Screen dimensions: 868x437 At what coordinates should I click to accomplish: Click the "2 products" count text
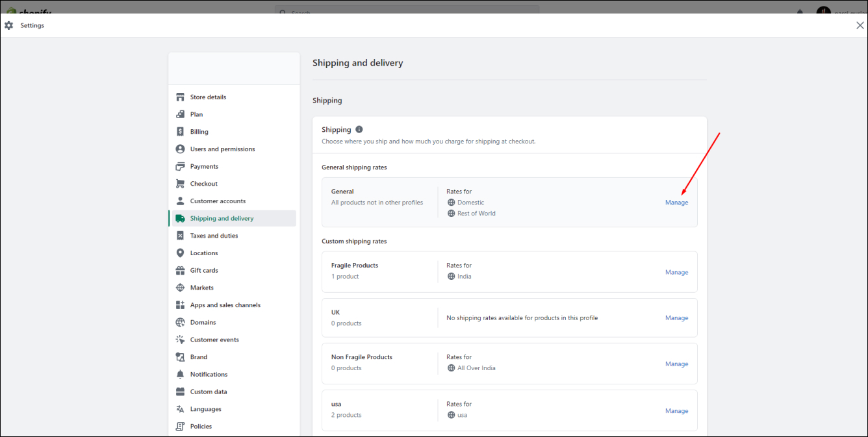[x=346, y=415]
